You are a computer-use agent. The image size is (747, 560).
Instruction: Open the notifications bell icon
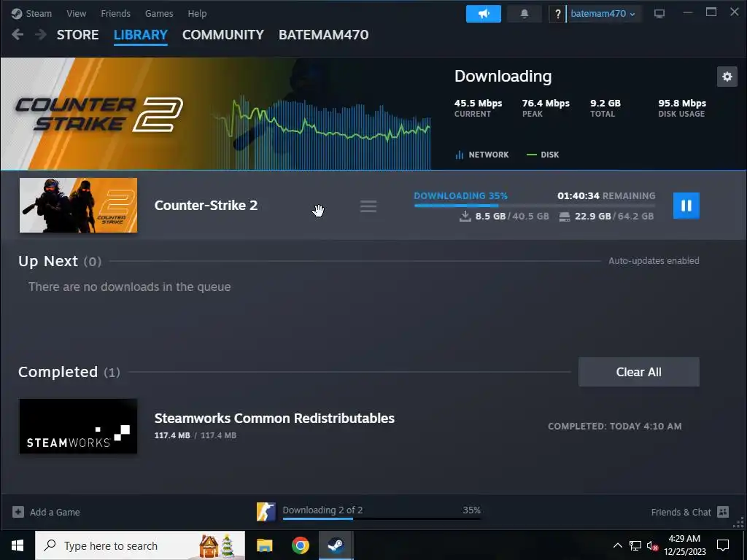[x=524, y=14]
